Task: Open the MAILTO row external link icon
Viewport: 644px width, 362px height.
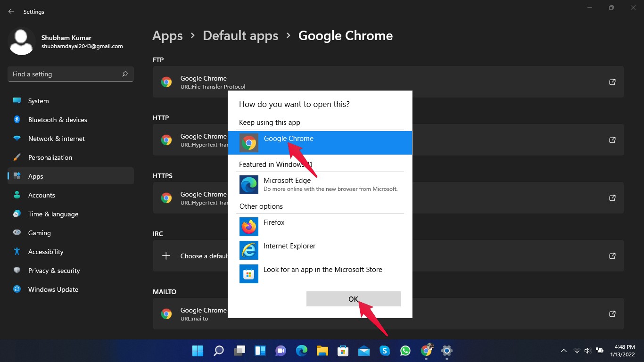Action: click(x=612, y=314)
